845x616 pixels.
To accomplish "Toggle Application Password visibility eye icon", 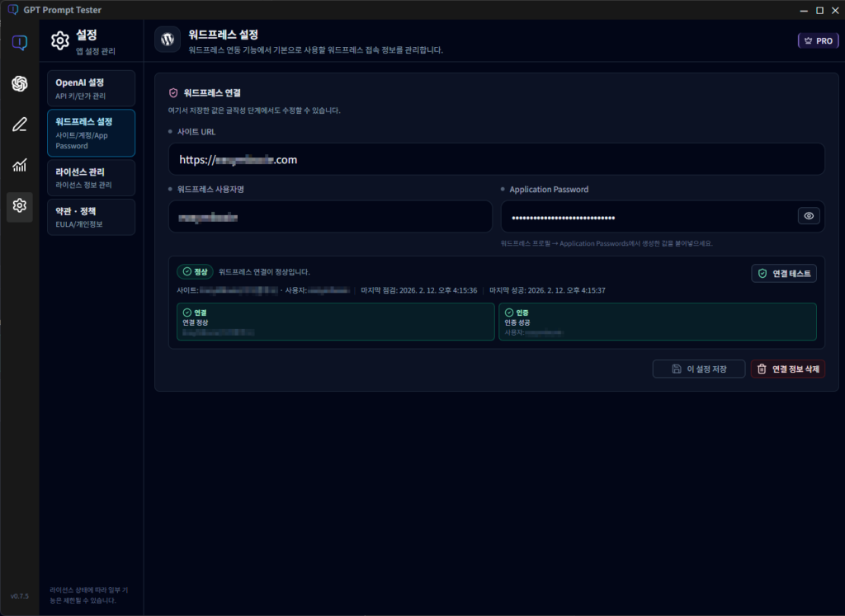I will [809, 216].
